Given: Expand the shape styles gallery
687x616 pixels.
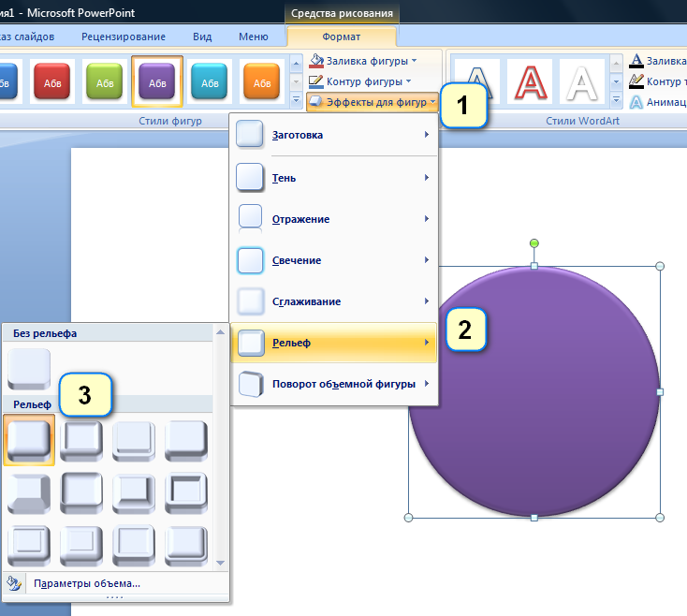Looking at the screenshot, I should click(296, 100).
